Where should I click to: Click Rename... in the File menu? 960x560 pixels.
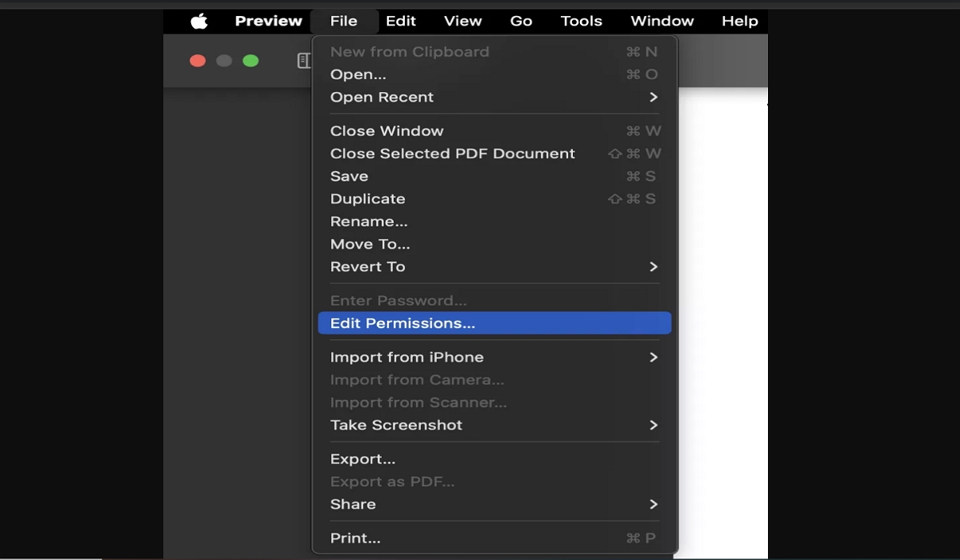(369, 222)
